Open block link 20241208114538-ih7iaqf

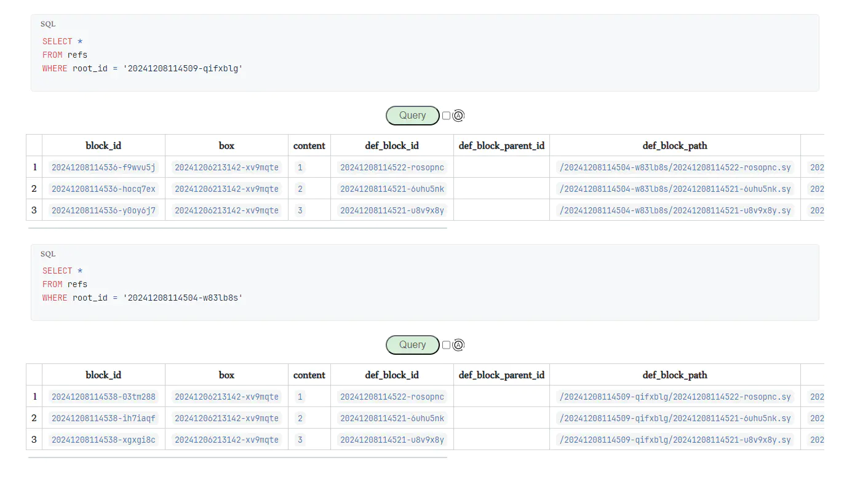pyautogui.click(x=103, y=418)
